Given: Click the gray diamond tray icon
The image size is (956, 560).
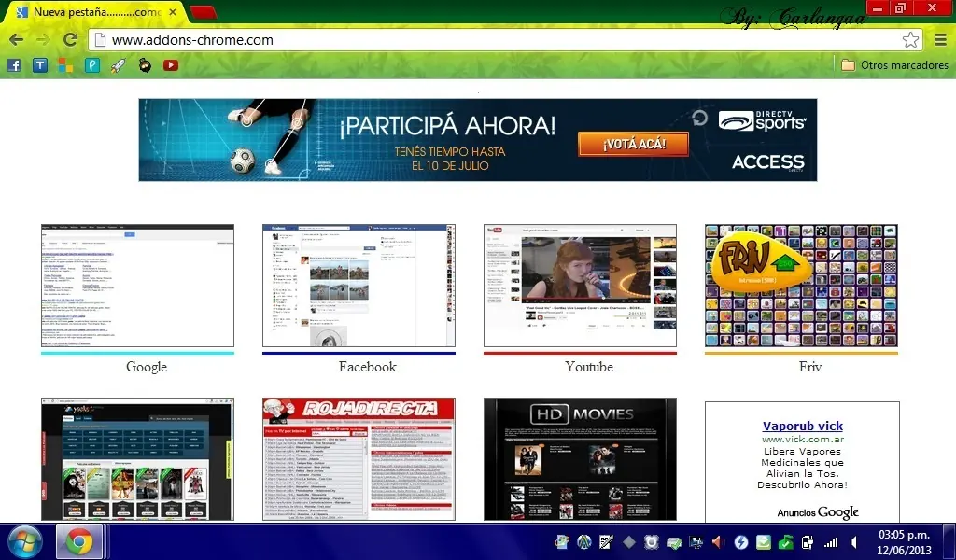Looking at the screenshot, I should click(629, 541).
